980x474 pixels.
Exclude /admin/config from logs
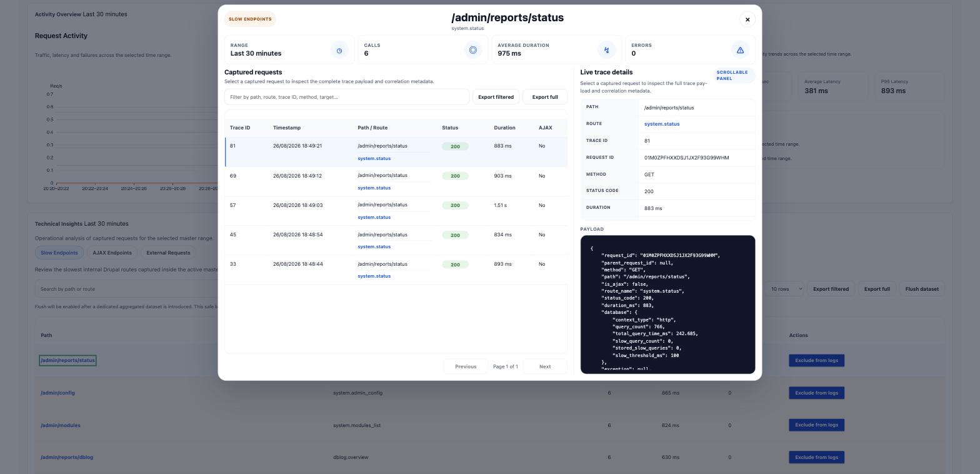coord(816,393)
